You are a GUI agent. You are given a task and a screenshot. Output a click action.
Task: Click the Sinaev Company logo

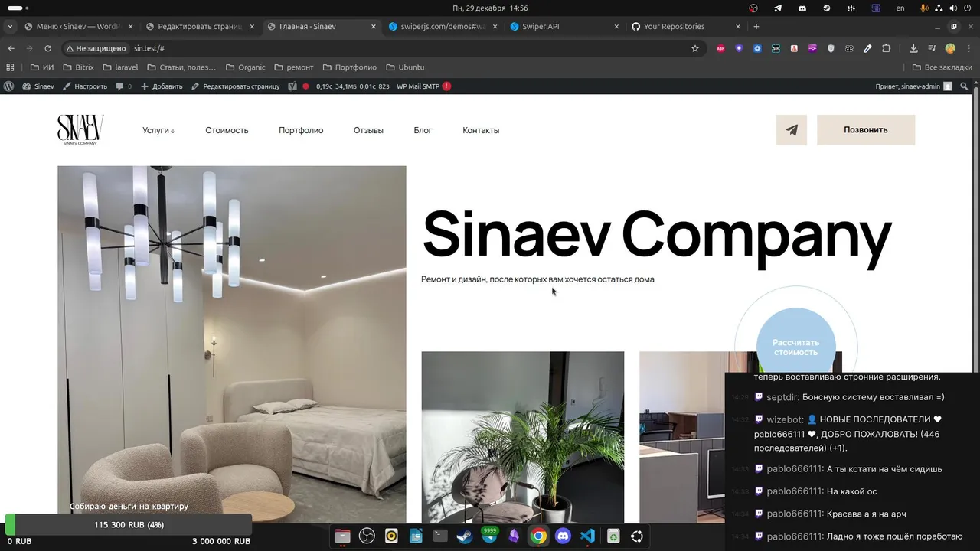(80, 130)
